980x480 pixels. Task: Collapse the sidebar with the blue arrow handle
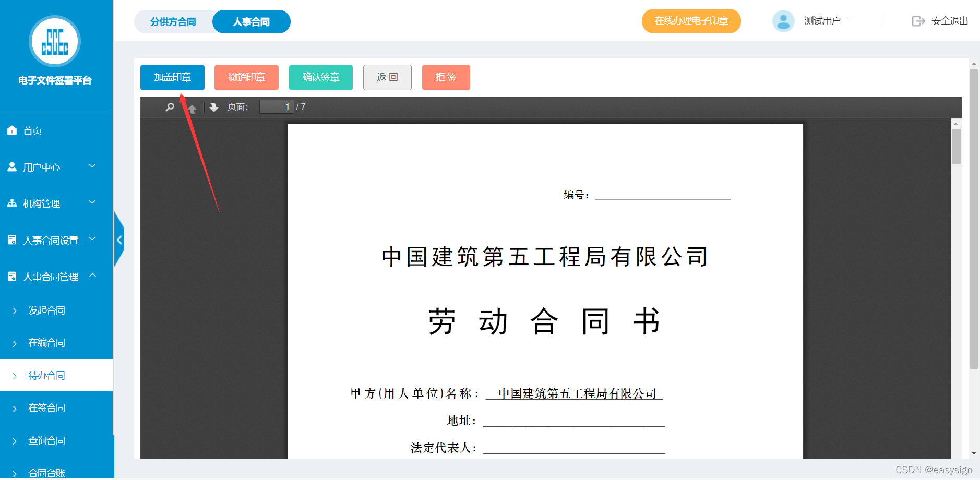point(119,240)
